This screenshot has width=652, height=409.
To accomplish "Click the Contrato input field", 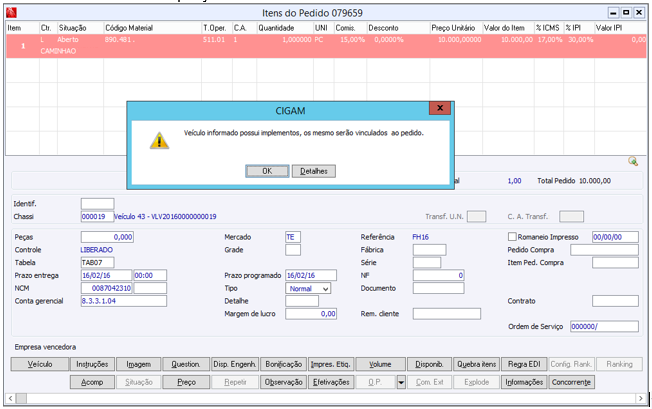I will [x=615, y=301].
